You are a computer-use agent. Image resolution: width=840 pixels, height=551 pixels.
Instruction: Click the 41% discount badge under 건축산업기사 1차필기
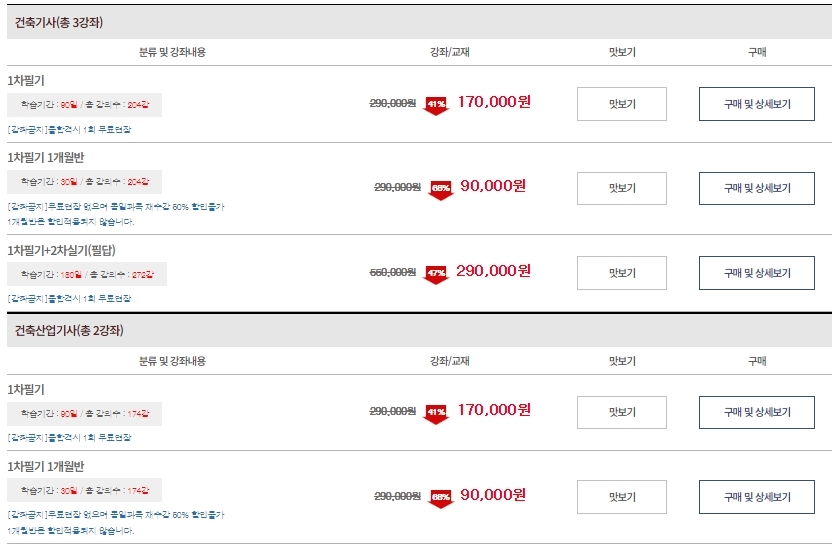(436, 414)
